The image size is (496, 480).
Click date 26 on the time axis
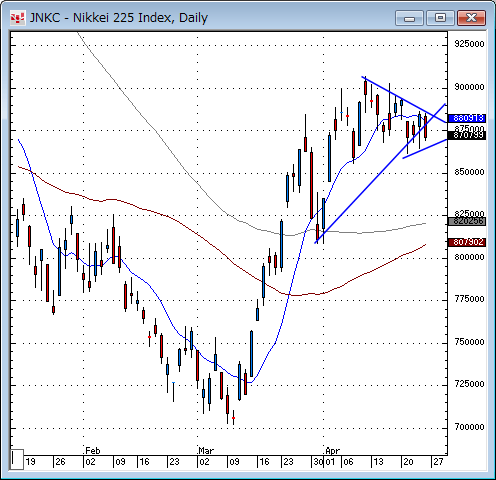pos(60,462)
